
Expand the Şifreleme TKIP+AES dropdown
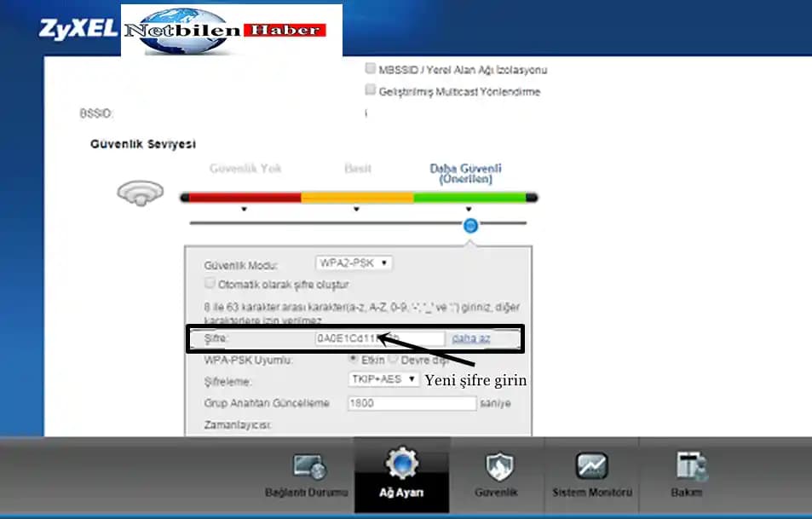pyautogui.click(x=383, y=380)
